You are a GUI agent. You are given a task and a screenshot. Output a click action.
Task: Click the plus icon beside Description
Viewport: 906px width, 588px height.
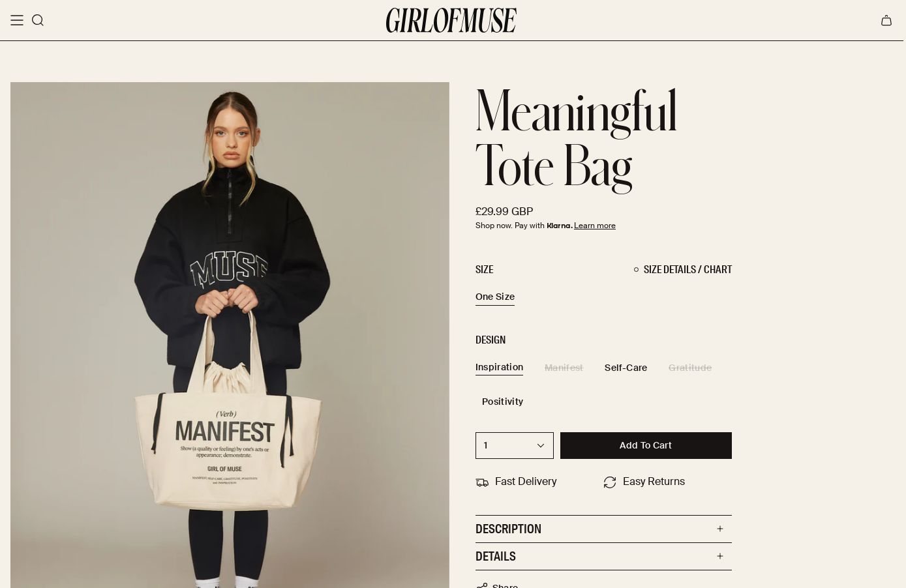point(720,529)
